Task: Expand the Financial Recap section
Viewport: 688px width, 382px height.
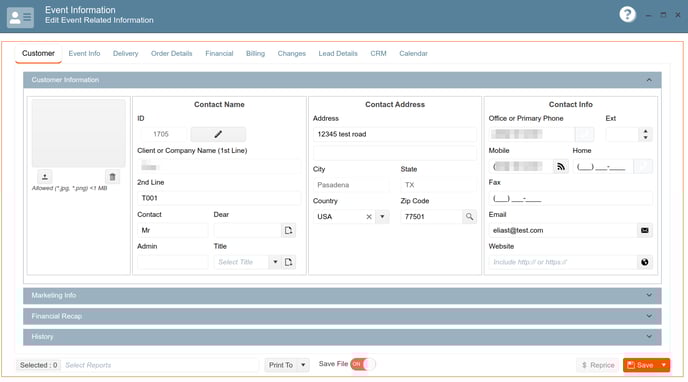Action: 649,316
